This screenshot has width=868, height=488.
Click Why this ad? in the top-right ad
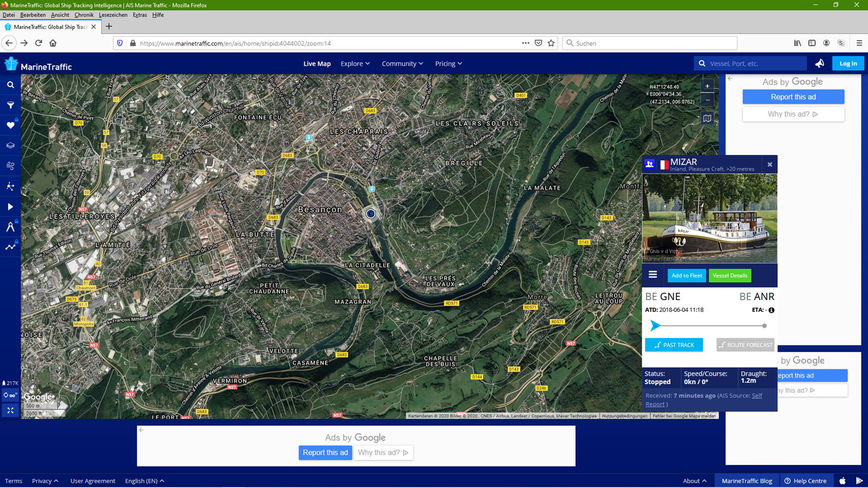(793, 114)
